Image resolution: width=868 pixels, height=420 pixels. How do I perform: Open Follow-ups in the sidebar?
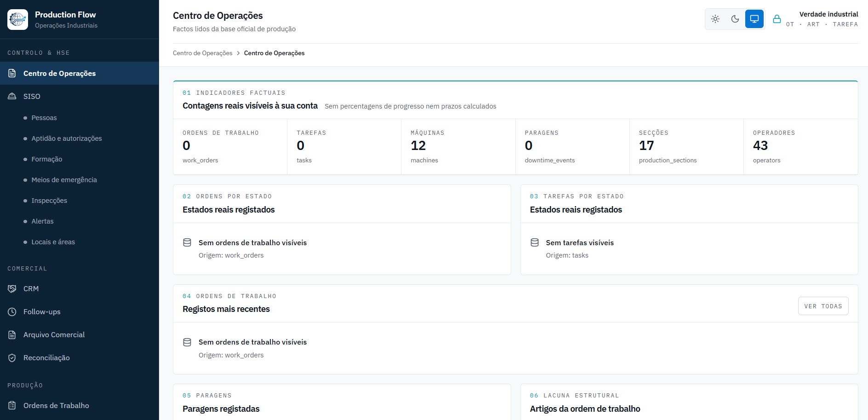[x=80, y=312]
